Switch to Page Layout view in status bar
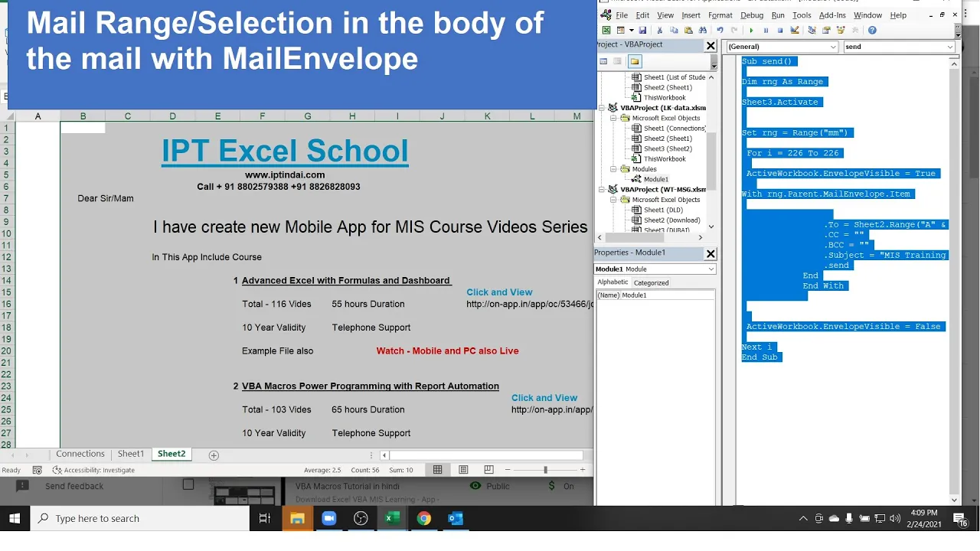The width and height of the screenshot is (980, 551). (x=463, y=470)
